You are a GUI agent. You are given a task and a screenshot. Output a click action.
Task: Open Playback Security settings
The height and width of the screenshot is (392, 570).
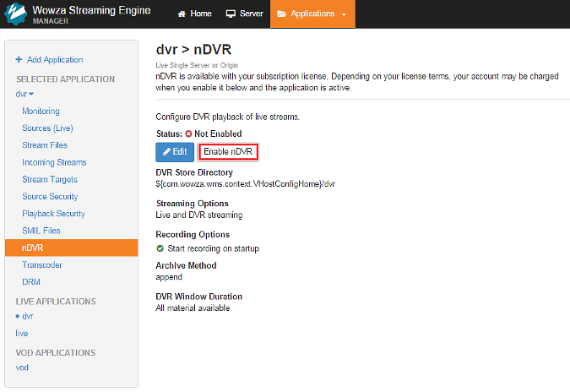53,214
